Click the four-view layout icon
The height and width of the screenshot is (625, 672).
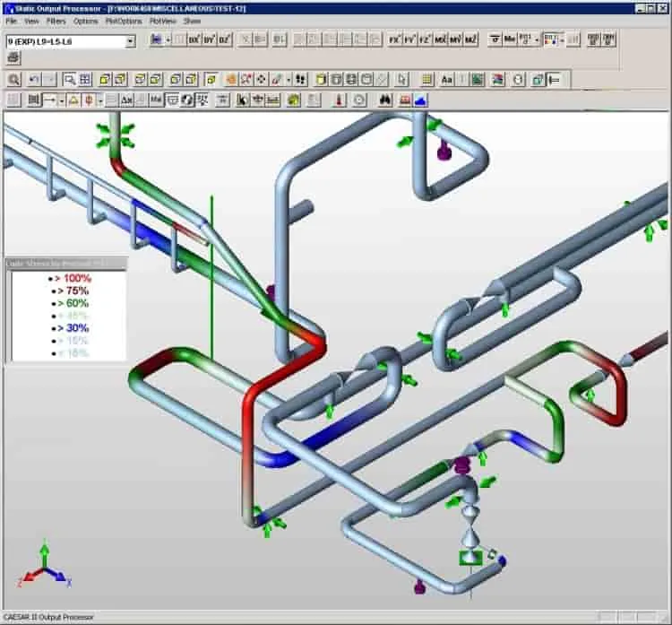click(85, 80)
